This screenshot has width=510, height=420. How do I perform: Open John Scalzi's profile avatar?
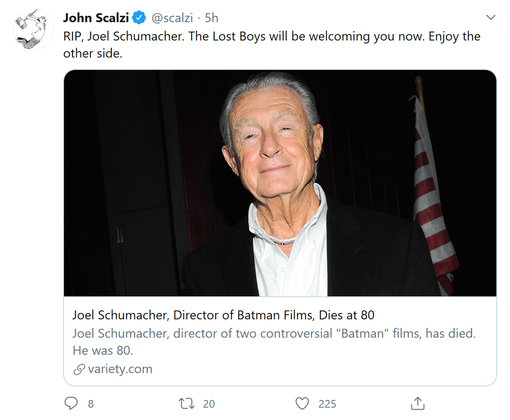tap(34, 29)
